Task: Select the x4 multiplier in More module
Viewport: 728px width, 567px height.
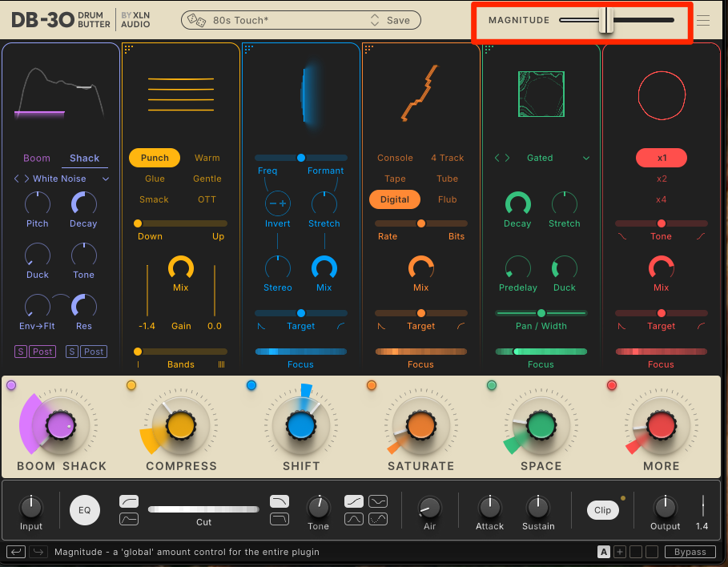Action: [661, 199]
